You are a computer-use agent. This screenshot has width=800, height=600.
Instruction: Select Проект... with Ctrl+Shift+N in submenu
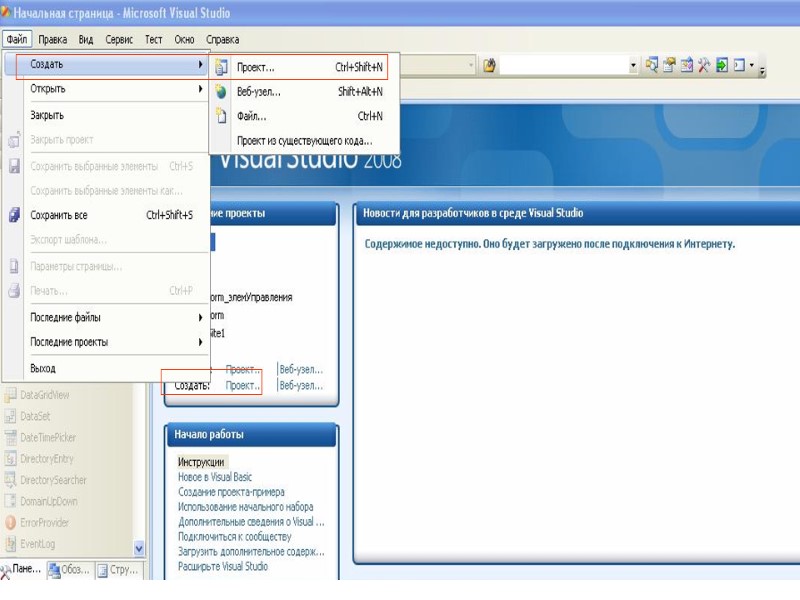coord(304,67)
